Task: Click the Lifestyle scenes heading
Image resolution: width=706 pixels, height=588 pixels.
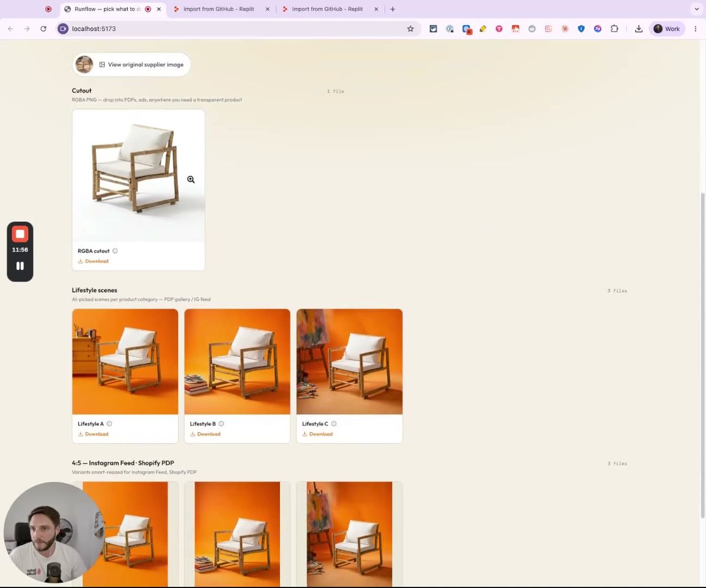Action: click(x=94, y=290)
